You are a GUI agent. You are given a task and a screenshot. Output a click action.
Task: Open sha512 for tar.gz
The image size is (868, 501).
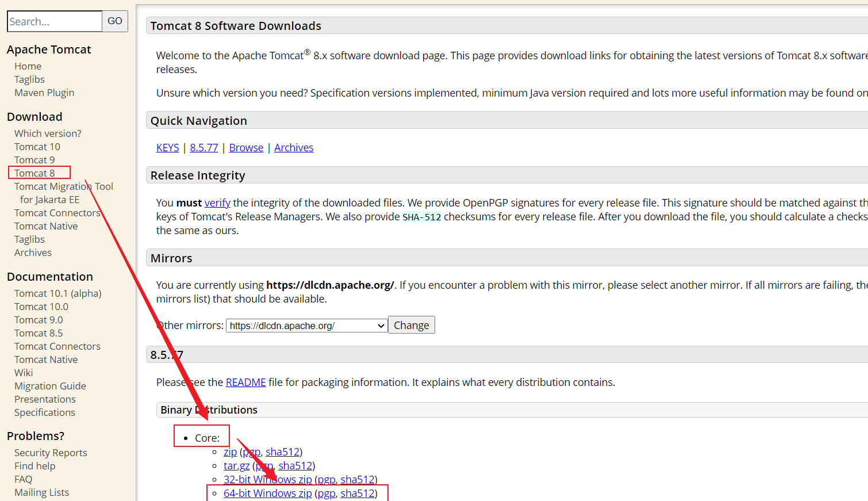295,466
